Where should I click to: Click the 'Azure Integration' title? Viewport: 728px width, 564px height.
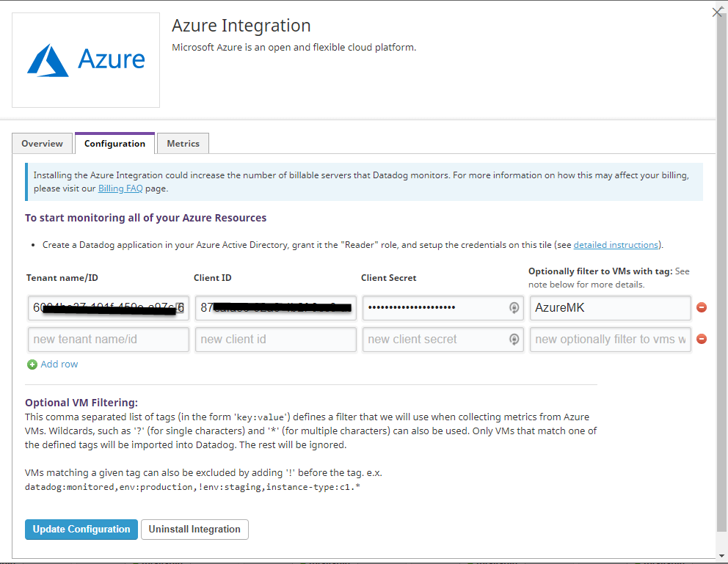(241, 26)
